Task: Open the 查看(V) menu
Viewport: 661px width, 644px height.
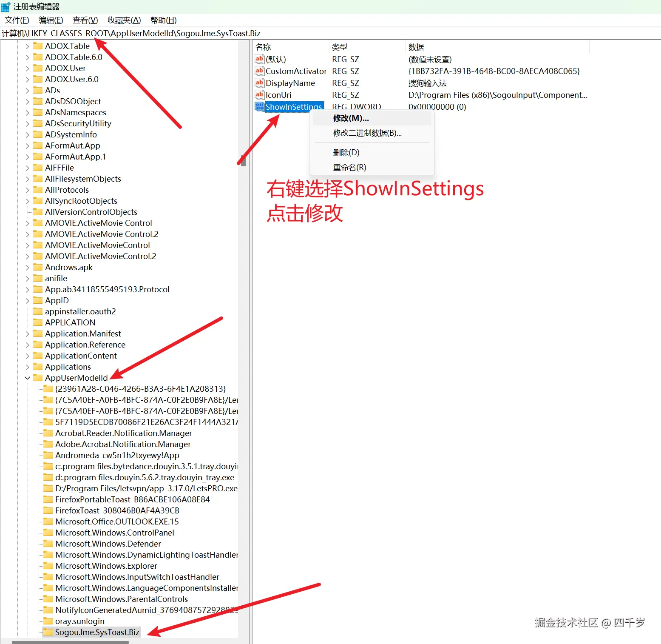Action: [x=85, y=20]
